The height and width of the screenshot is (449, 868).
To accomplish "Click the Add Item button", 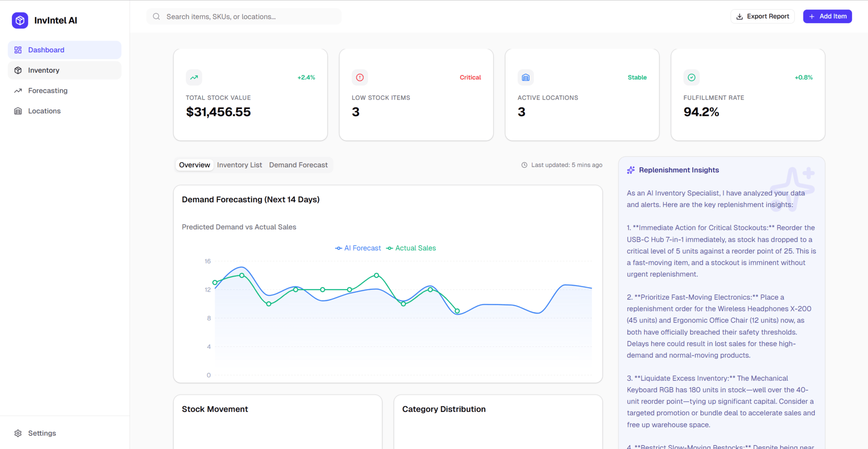I will coord(827,16).
